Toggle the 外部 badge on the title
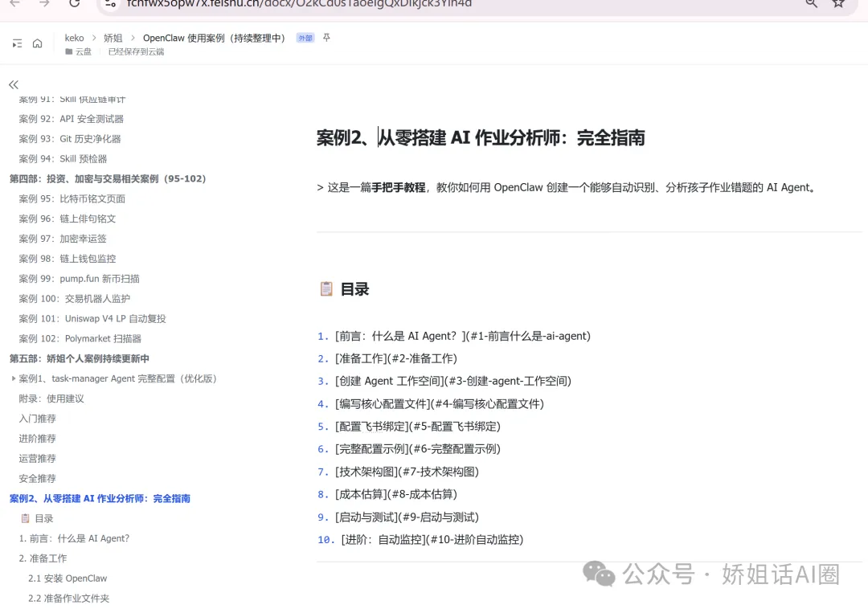868x609 pixels. click(x=305, y=37)
